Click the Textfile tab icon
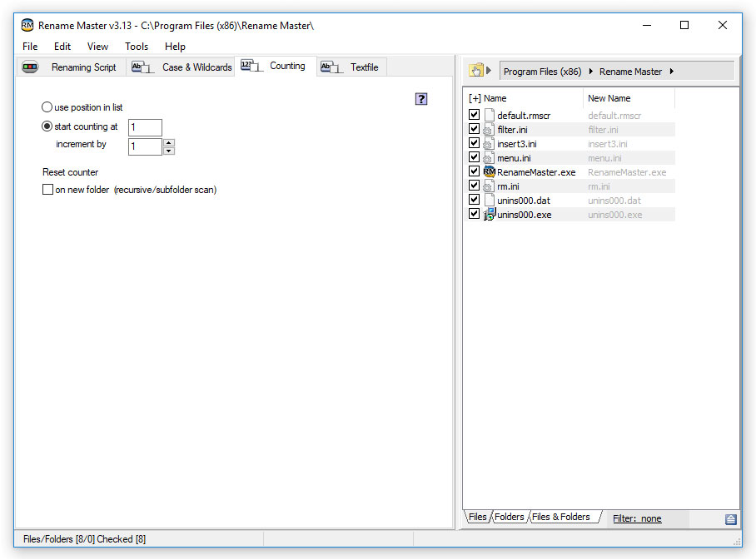756x560 pixels. pos(331,67)
